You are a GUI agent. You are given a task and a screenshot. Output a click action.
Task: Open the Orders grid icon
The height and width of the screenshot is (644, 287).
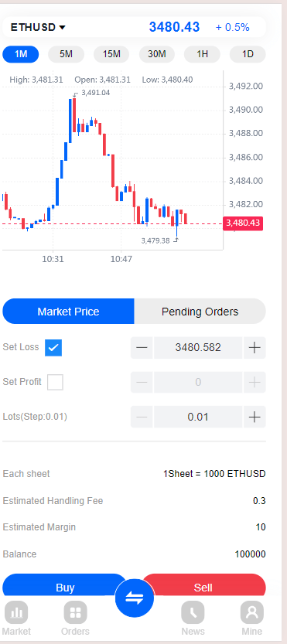pyautogui.click(x=75, y=612)
